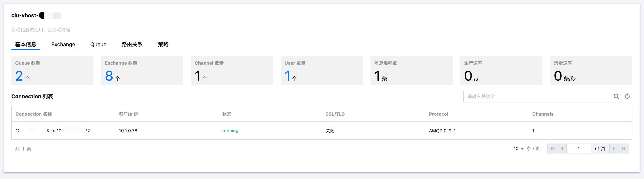Screen dimensions: 644x179
Task: Select the 基本信息 tab
Action: tap(26, 45)
